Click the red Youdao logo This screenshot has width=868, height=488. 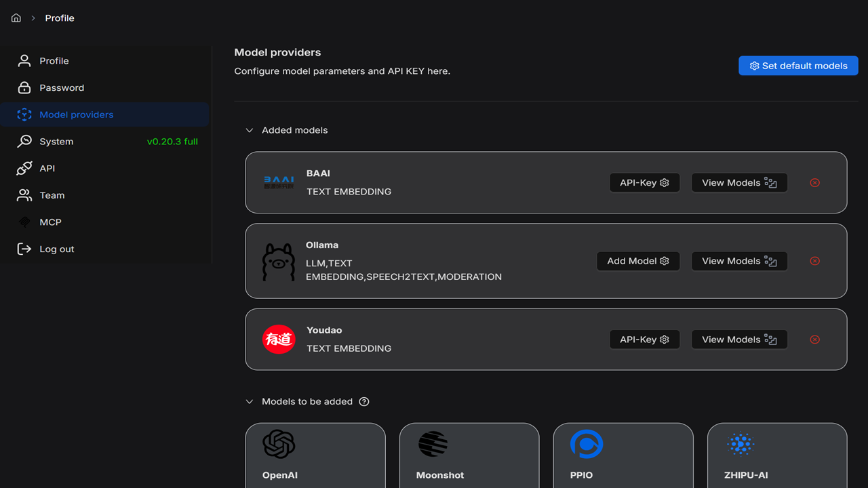[x=279, y=340]
